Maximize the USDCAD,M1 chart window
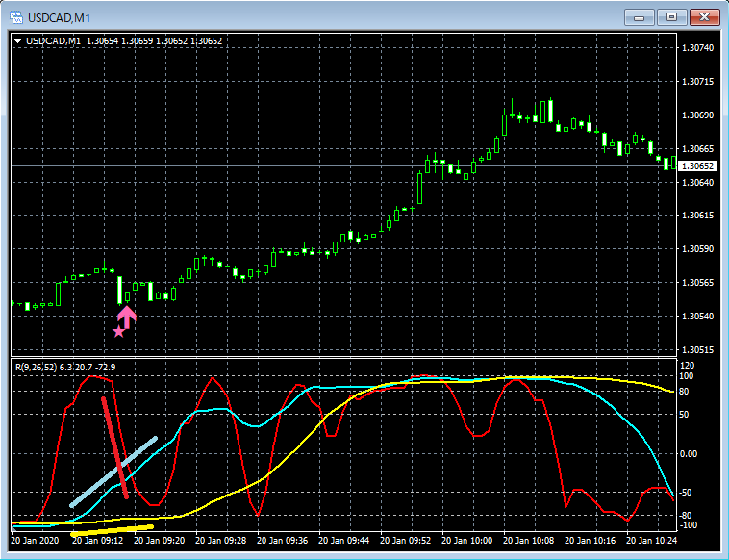729x560 pixels. tap(671, 17)
